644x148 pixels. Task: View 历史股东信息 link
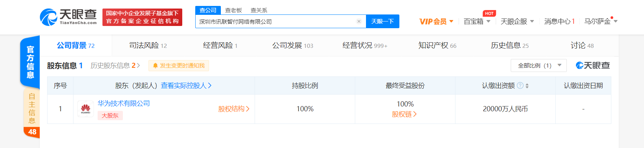point(115,66)
